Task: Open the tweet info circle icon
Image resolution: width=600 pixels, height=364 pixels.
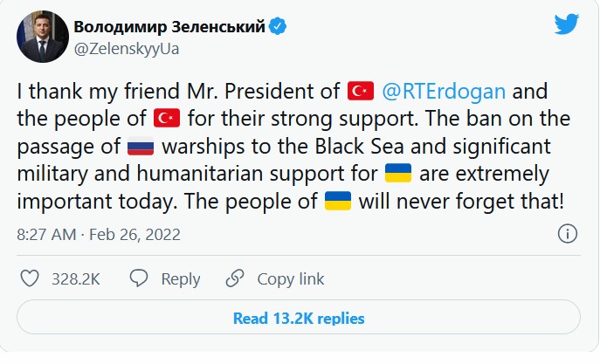Action: [567, 234]
